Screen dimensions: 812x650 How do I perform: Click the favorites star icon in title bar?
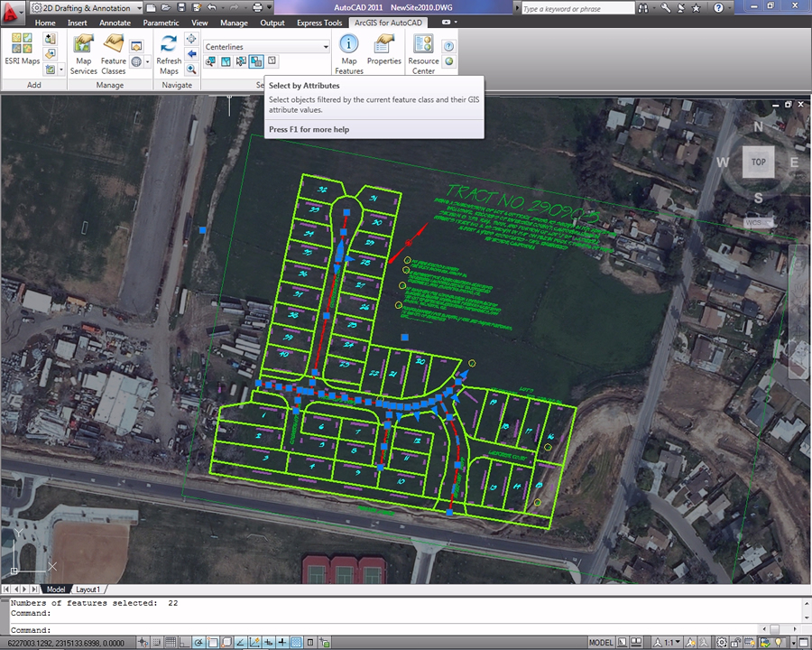(x=697, y=8)
